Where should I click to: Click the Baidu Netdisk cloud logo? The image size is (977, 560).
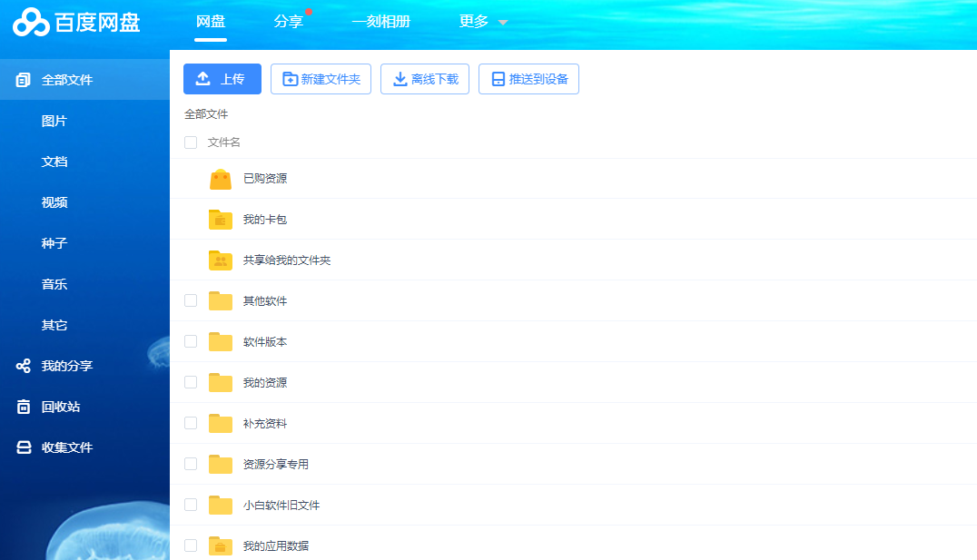[x=31, y=22]
